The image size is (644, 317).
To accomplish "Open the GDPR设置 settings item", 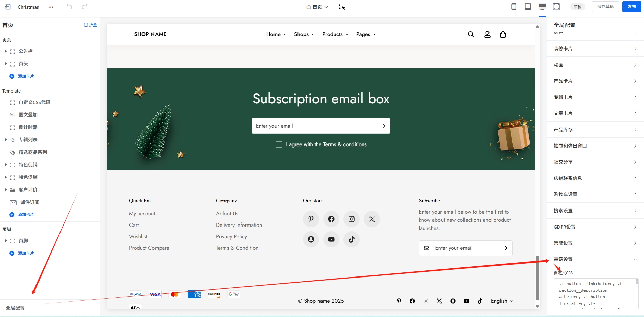I will [x=595, y=227].
